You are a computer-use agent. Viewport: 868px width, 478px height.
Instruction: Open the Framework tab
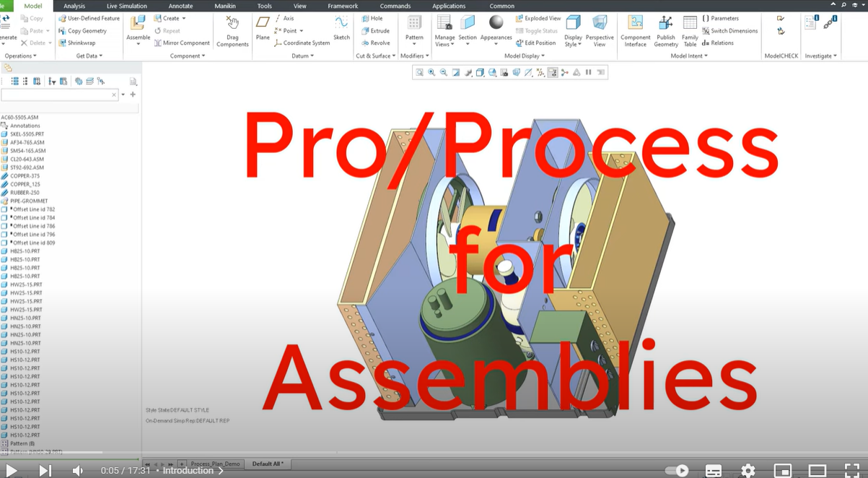click(343, 6)
